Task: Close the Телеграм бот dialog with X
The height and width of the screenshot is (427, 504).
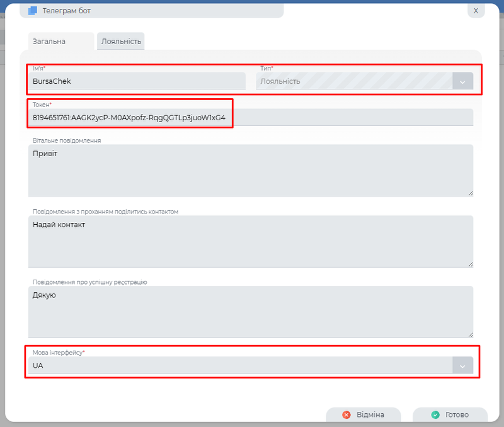Action: (476, 11)
